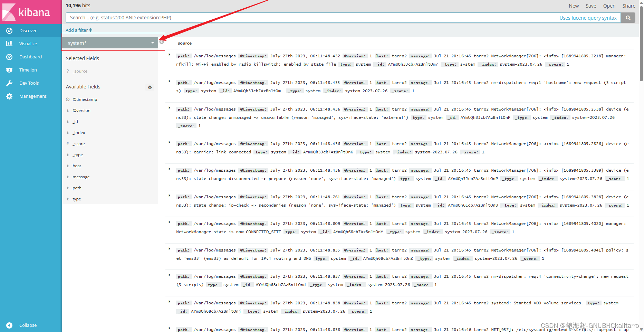This screenshot has height=332, width=644.
Task: Click _source under Selected Fields
Action: (80, 71)
